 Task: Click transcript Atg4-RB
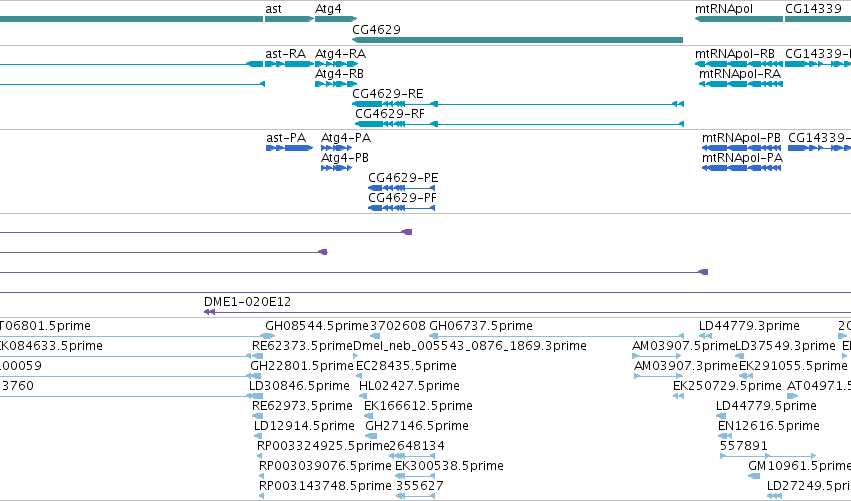click(339, 74)
